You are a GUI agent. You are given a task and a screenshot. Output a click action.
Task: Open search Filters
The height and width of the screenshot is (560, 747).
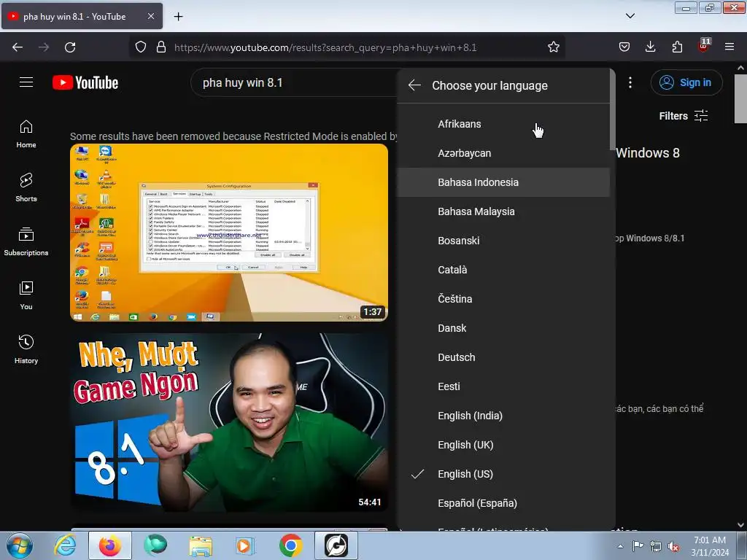pyautogui.click(x=683, y=116)
